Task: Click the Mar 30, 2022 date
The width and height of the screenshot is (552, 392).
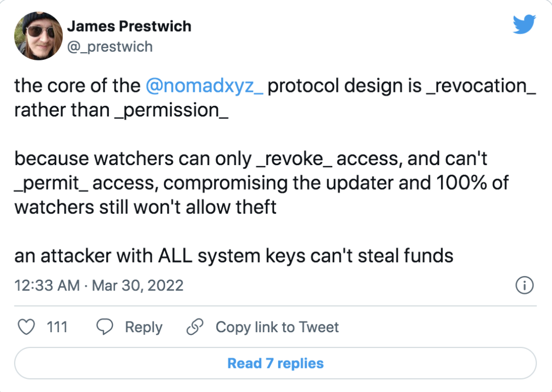Action: (x=137, y=285)
